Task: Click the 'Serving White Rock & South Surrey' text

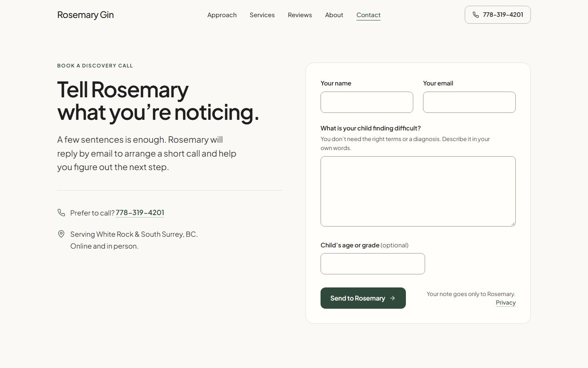Action: click(x=134, y=234)
